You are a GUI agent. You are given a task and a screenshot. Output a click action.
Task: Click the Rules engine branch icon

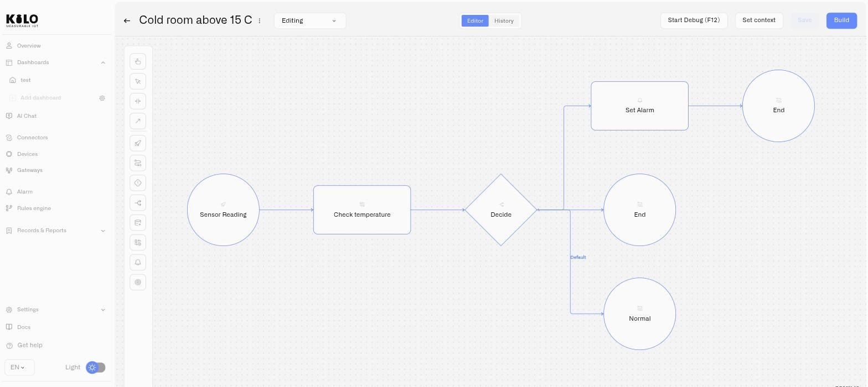(x=9, y=208)
